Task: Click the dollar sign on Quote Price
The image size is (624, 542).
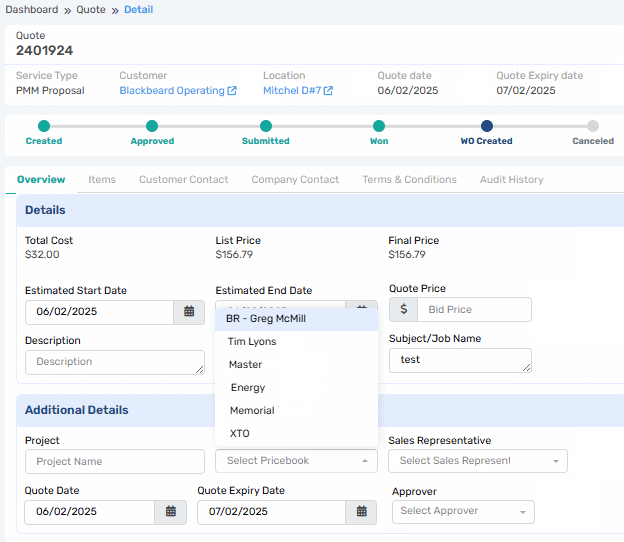Action: (404, 309)
